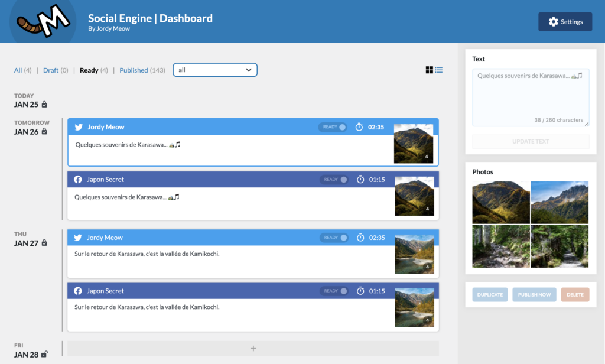The height and width of the screenshot is (364, 605).
Task: Click PUBLISH NOW for the selected post
Action: [x=534, y=294]
